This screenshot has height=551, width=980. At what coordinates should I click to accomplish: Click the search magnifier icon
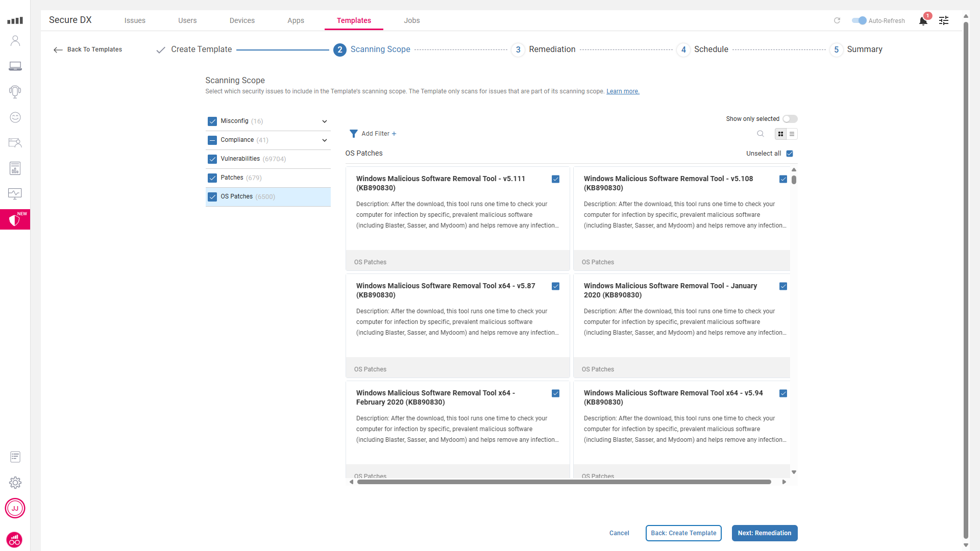[x=761, y=134]
